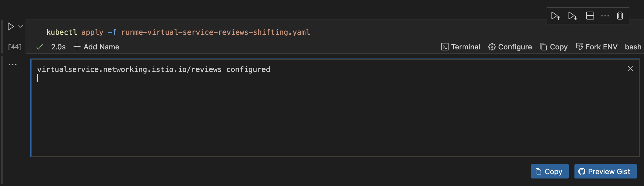Open output more actions ellipsis
The image size is (644, 186).
13,65
